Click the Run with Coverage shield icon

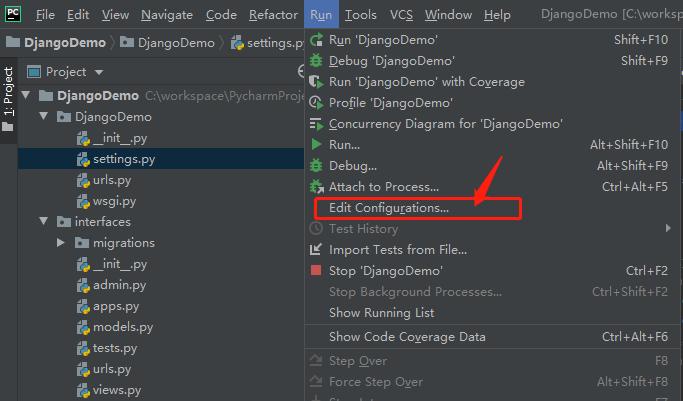[316, 82]
